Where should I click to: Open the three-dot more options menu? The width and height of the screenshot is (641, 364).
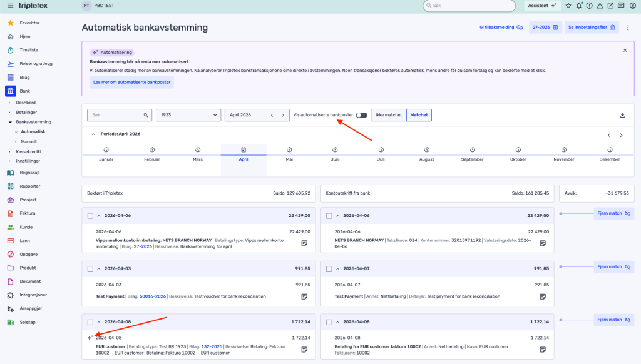coord(628,28)
